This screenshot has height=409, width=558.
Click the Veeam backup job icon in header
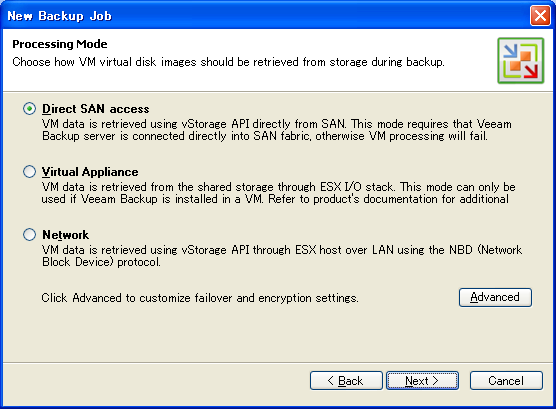[x=521, y=61]
